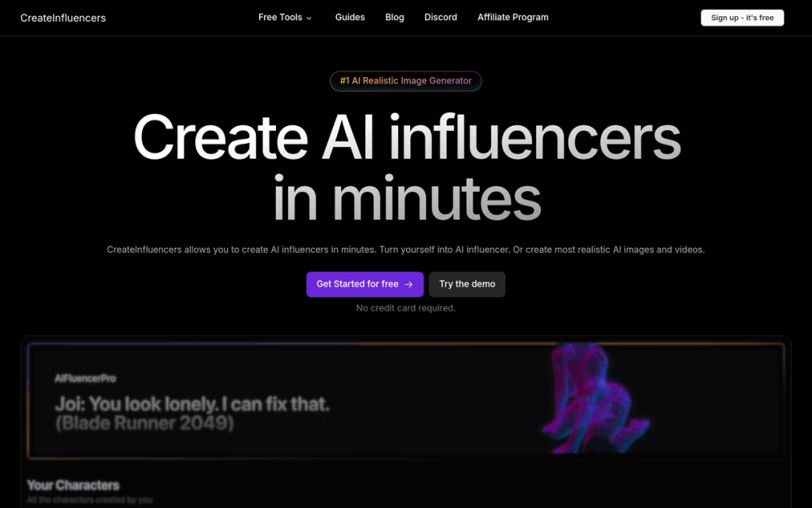Go to the Blog link
Image resolution: width=812 pixels, height=508 pixels.
[395, 18]
